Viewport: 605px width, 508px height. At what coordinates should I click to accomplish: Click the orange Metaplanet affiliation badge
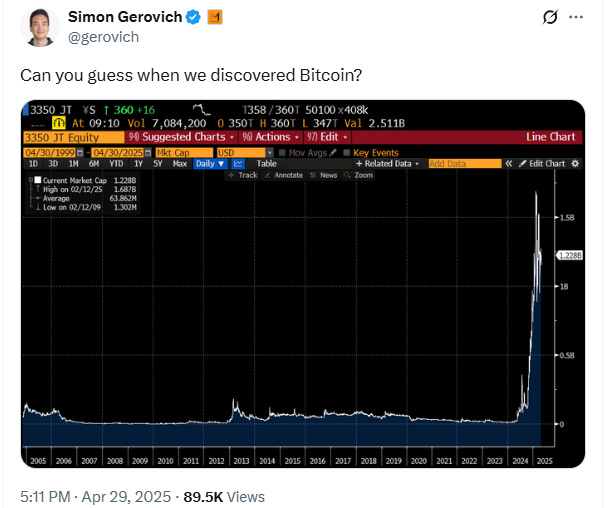pyautogui.click(x=215, y=17)
